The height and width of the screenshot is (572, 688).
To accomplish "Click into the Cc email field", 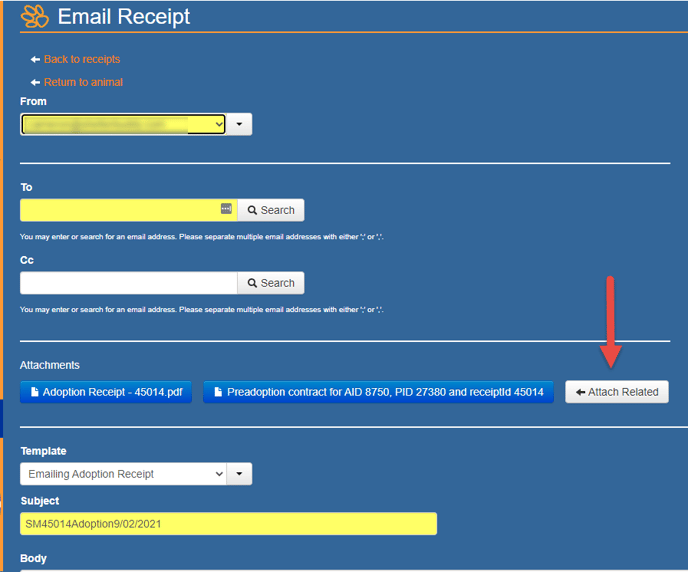I will click(128, 283).
